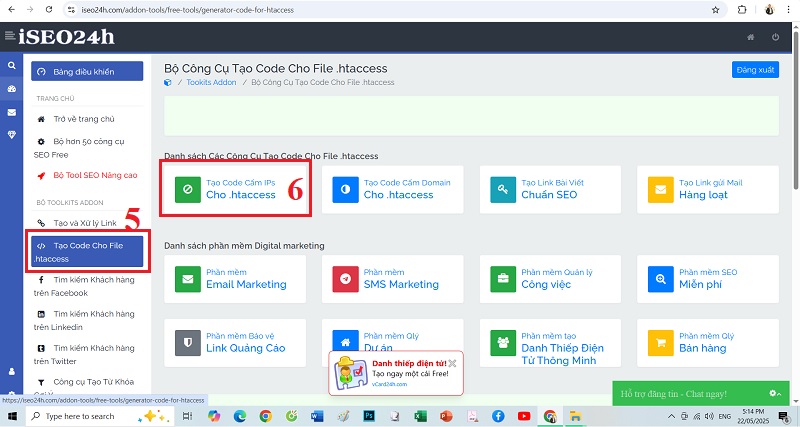This screenshot has width=800, height=427.
Task: Open Windows Start menu
Action: click(x=11, y=416)
